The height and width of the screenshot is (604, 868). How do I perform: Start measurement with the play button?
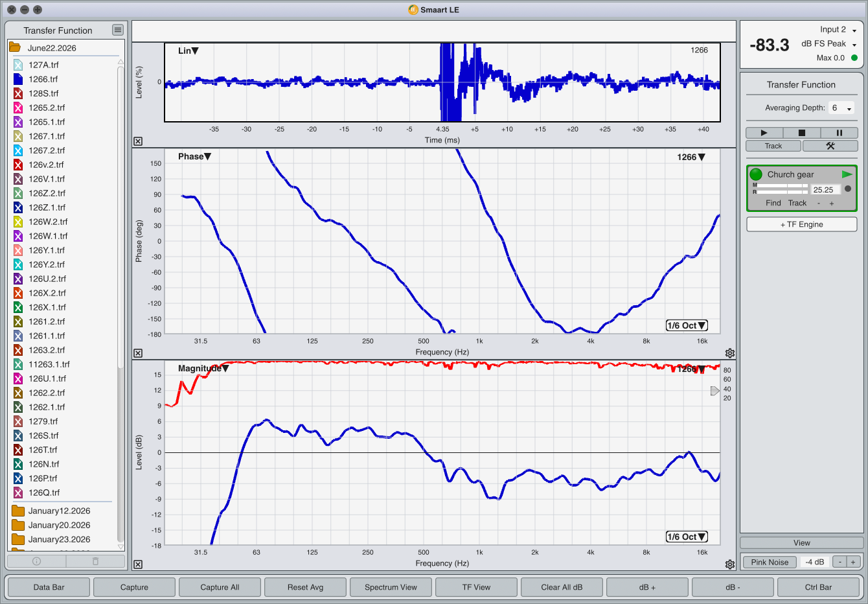(764, 133)
